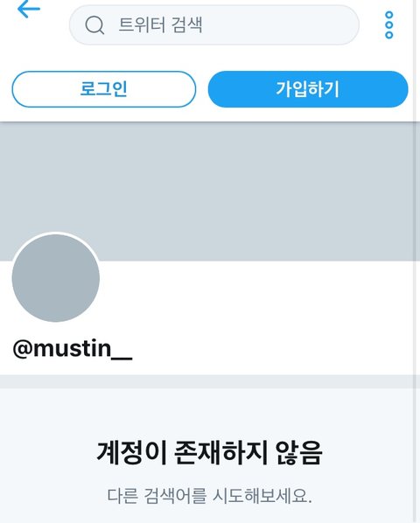Tap the blue 가입하기 button

tap(308, 89)
